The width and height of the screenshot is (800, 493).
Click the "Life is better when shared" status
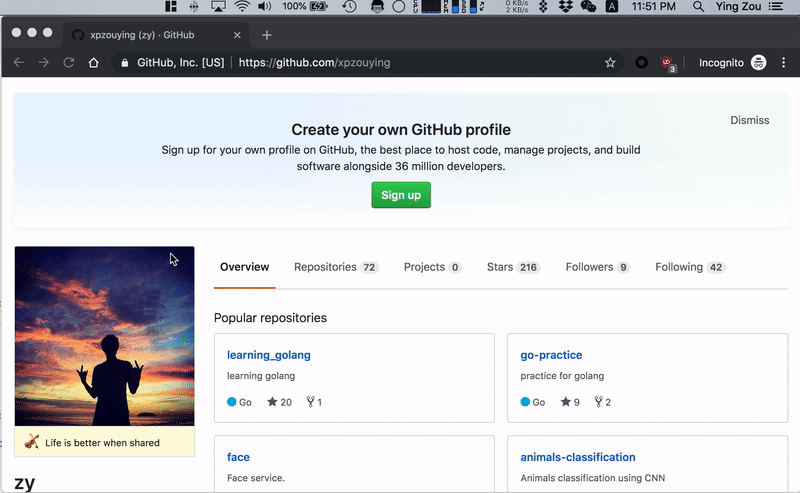[x=102, y=442]
